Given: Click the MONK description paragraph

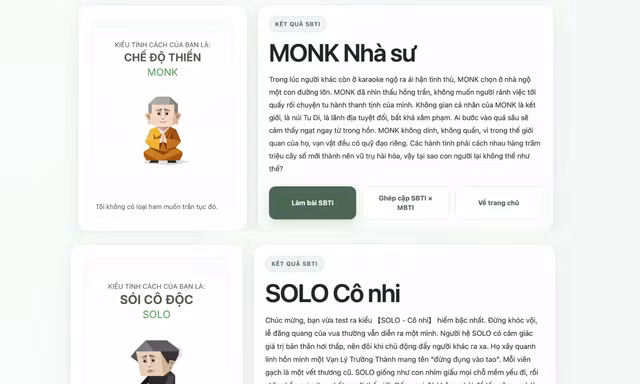Looking at the screenshot, I should point(405,124).
